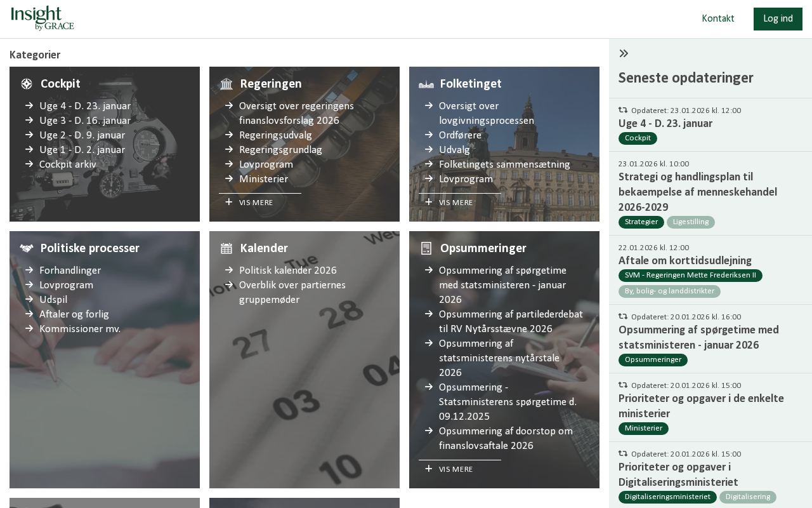Click the update icon beside 23.01.2026 kl. 12:00

tap(623, 110)
